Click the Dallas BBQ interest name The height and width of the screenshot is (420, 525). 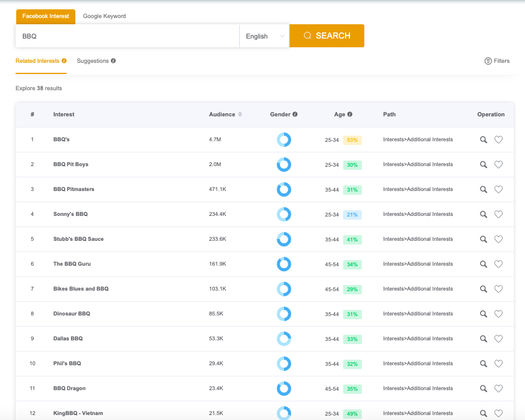[68, 338]
